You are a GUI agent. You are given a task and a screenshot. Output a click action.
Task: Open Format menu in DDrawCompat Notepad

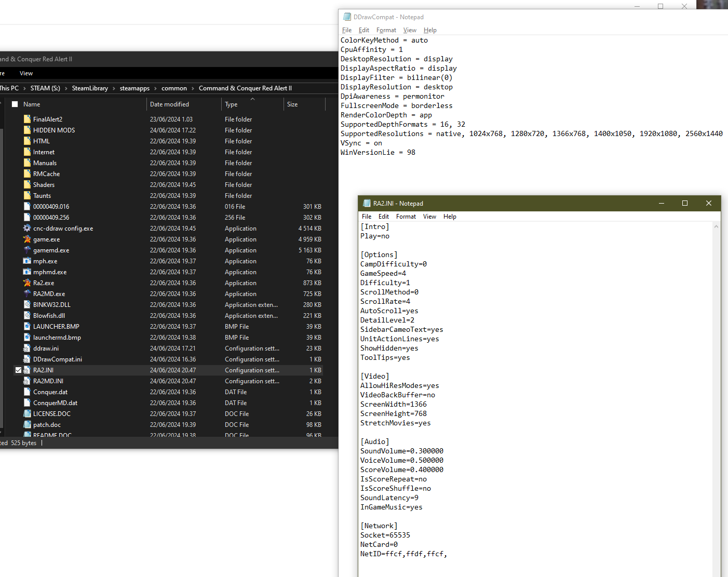386,30
